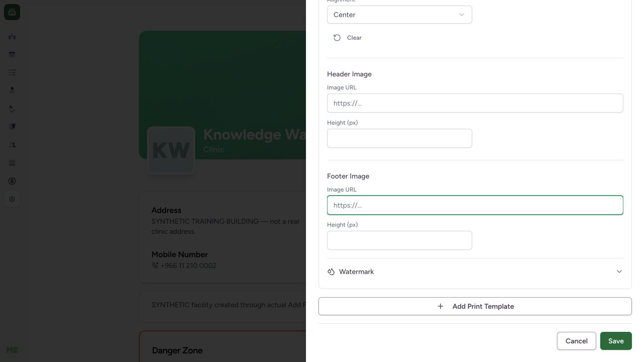Click the Watermark droplet icon
644x362 pixels.
[331, 271]
